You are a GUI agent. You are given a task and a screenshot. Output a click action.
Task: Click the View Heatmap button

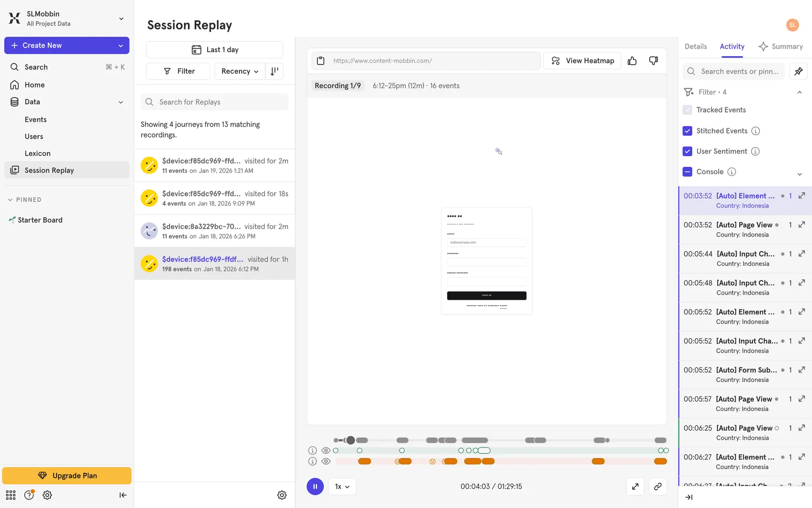[582, 61]
